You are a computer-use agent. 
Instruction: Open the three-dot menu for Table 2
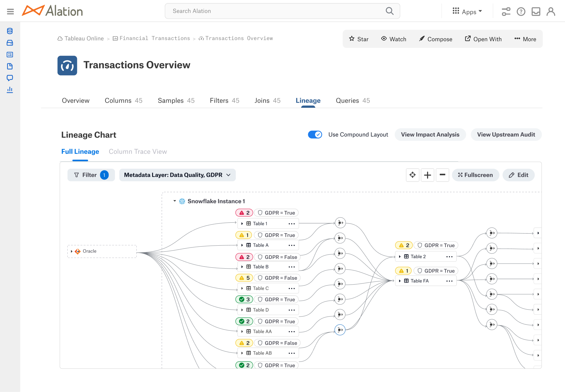click(449, 257)
